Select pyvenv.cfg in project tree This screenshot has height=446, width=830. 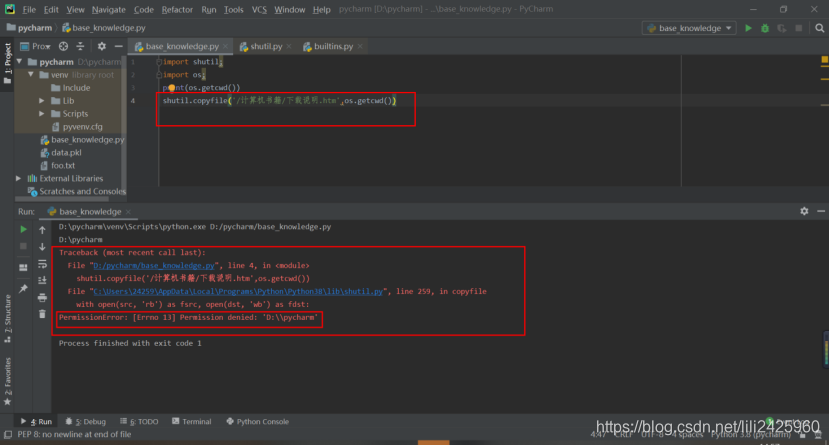click(82, 126)
